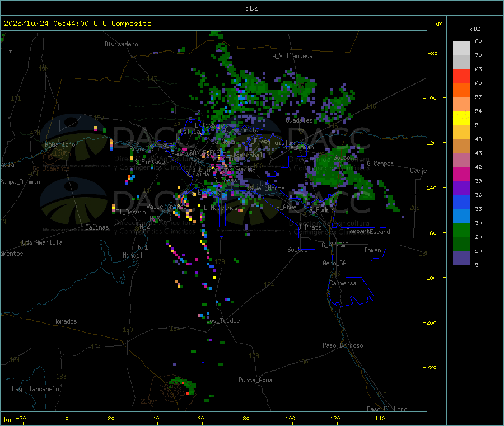Viewport: 504px width, 426px height.
Task: Click the km unit label at top right
Action: (x=438, y=24)
